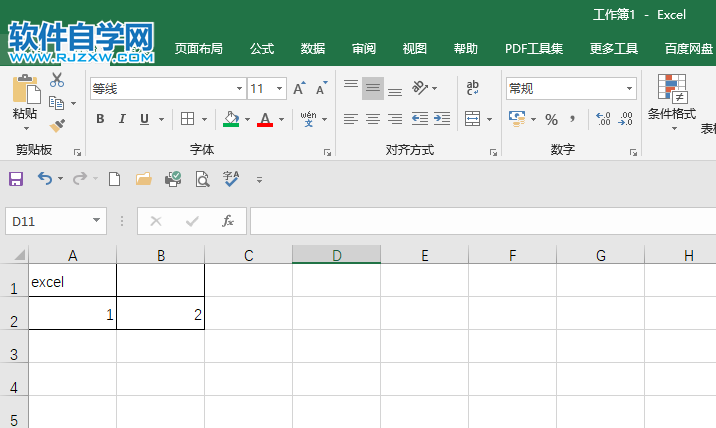Open PDF工具集 ribbon tab

coord(534,48)
